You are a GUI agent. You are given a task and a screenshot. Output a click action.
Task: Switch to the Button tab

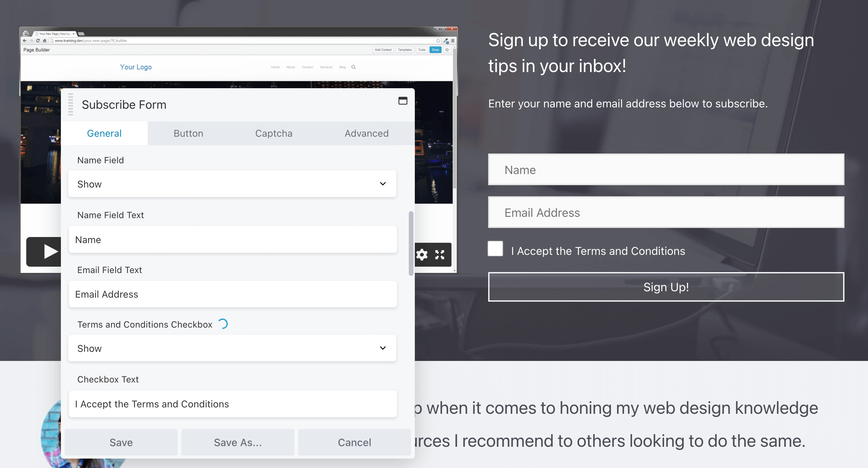click(x=188, y=134)
